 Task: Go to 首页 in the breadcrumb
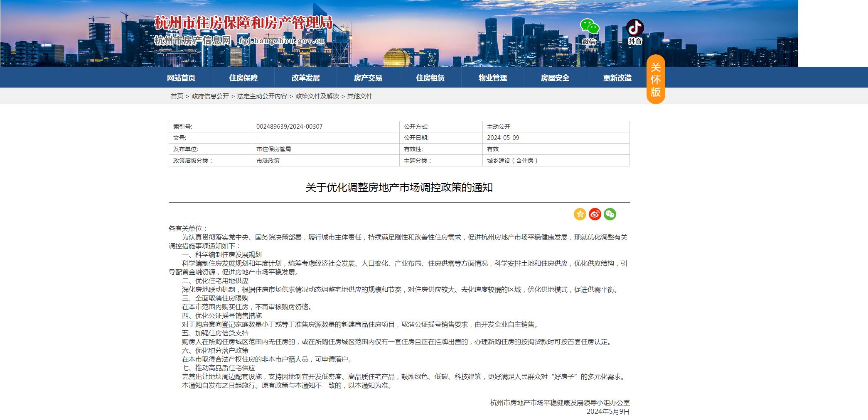[177, 96]
